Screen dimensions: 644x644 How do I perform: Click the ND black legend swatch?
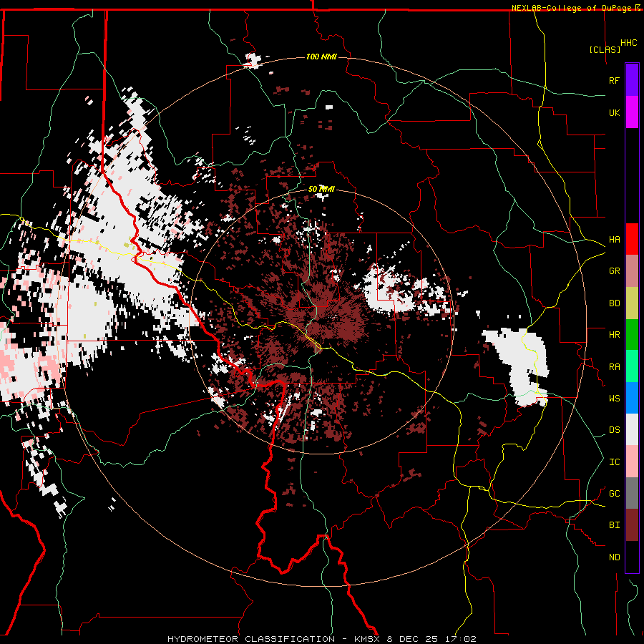coord(632,557)
